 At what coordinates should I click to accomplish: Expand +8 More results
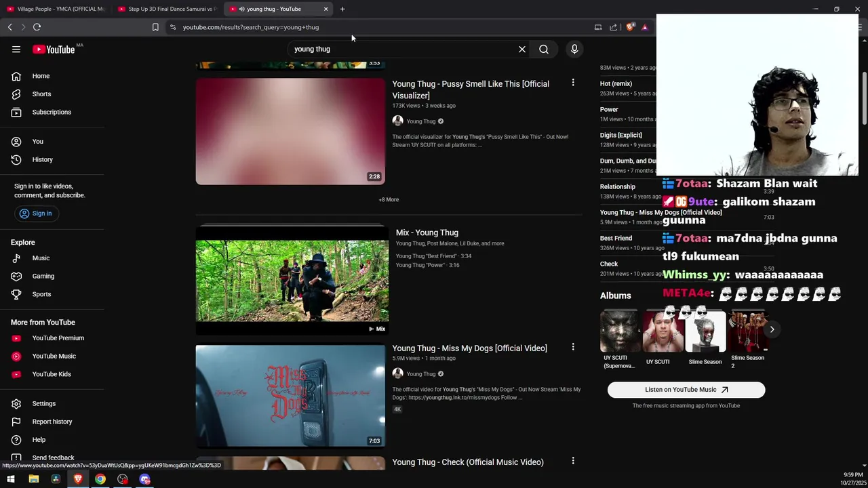(389, 200)
